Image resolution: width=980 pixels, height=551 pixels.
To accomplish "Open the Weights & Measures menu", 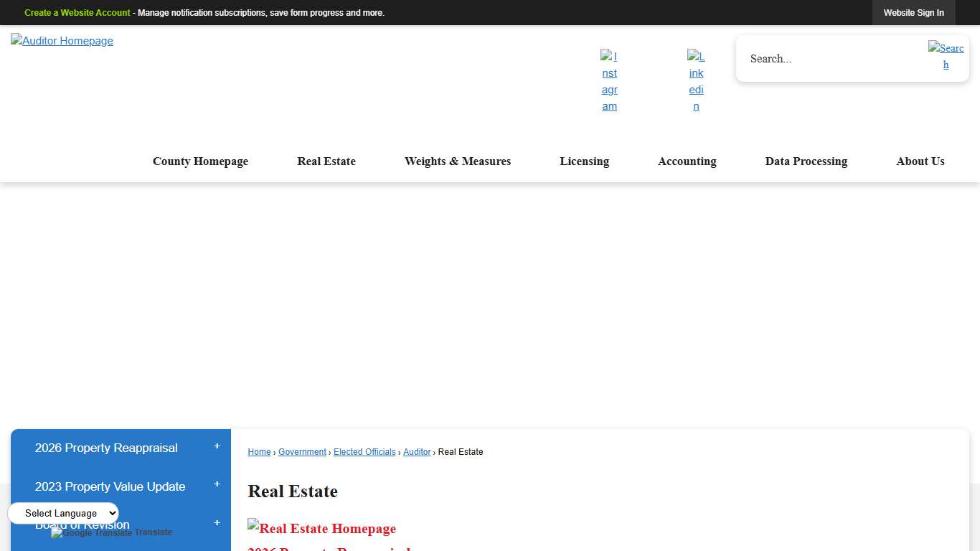I will pyautogui.click(x=458, y=161).
